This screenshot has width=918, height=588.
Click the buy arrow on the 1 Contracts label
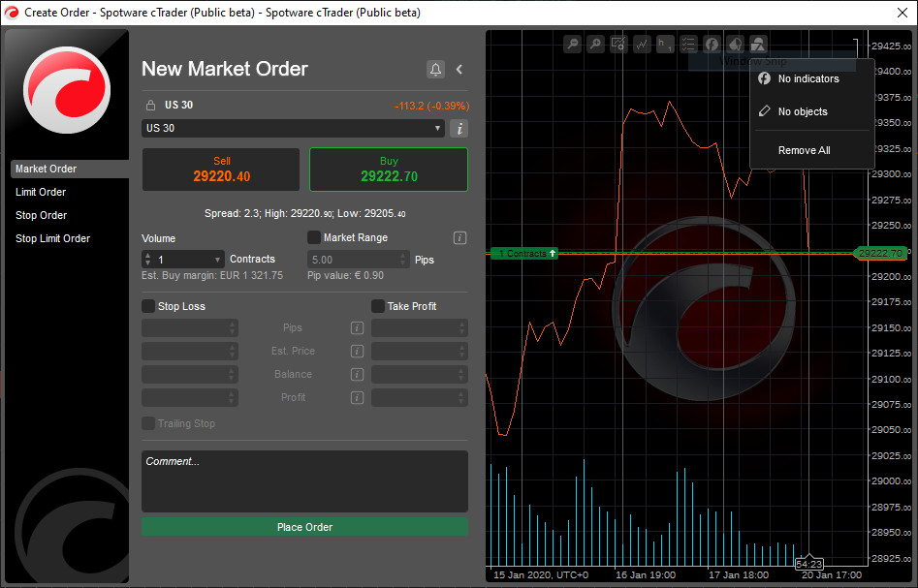pyautogui.click(x=553, y=254)
